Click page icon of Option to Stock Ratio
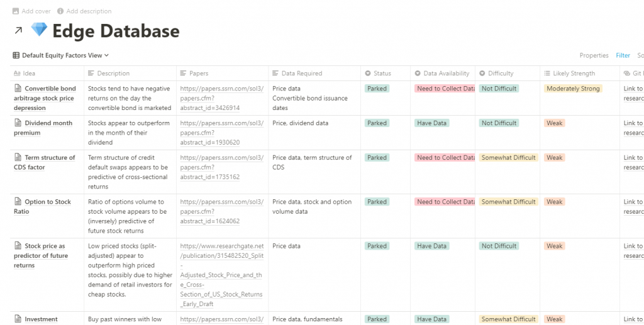 point(18,202)
